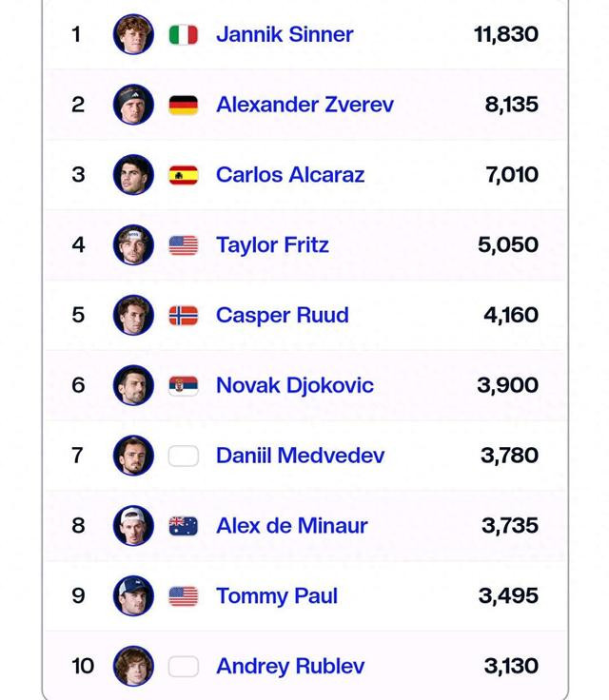Viewport: 609px width, 700px height.
Task: Click the Serbian flag icon
Action: [x=184, y=386]
